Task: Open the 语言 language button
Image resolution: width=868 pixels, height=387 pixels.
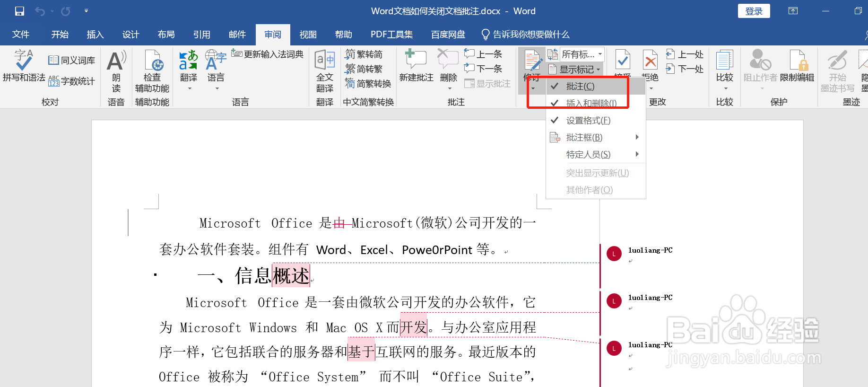Action: tap(216, 66)
